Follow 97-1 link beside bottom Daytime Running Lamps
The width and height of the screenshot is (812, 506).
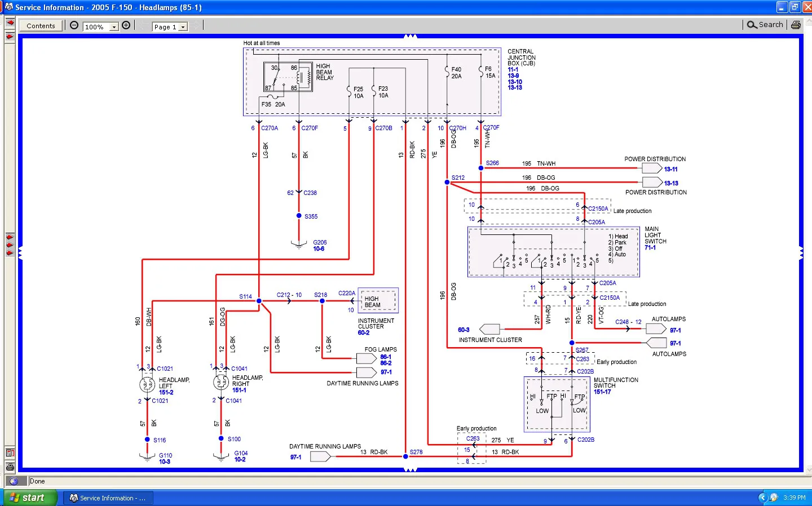295,457
